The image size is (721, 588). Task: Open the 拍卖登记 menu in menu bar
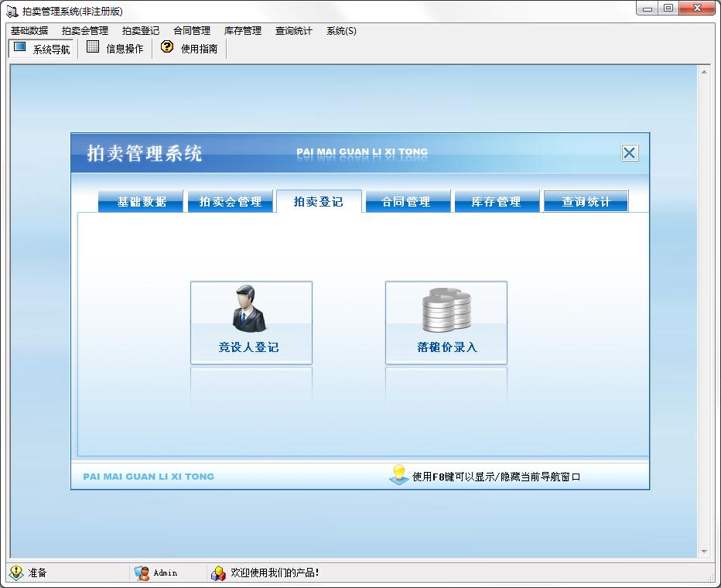(141, 31)
